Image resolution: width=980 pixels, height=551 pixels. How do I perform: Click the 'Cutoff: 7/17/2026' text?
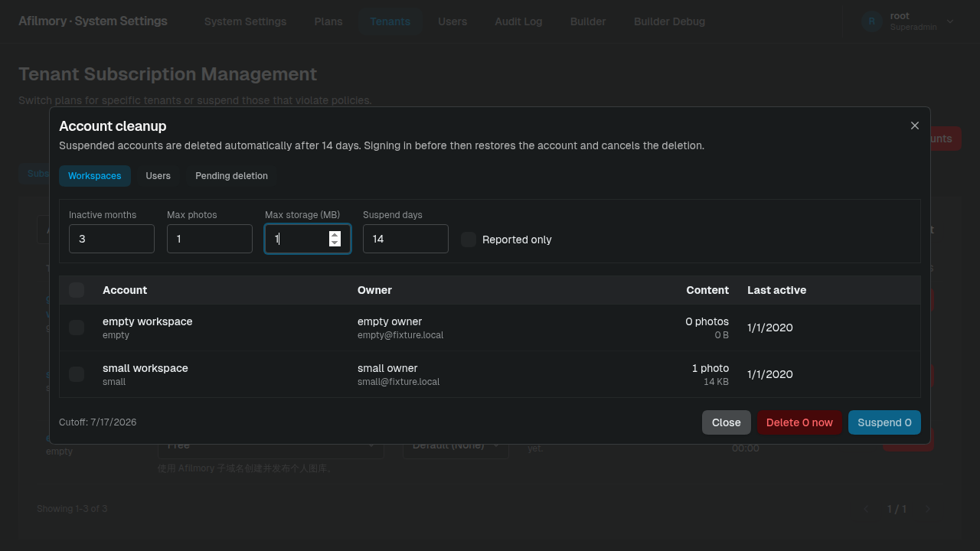(x=98, y=422)
